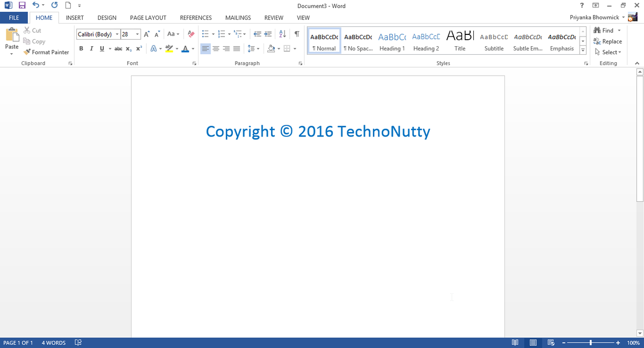
Task: Apply the Text Effects icon
Action: pos(153,48)
